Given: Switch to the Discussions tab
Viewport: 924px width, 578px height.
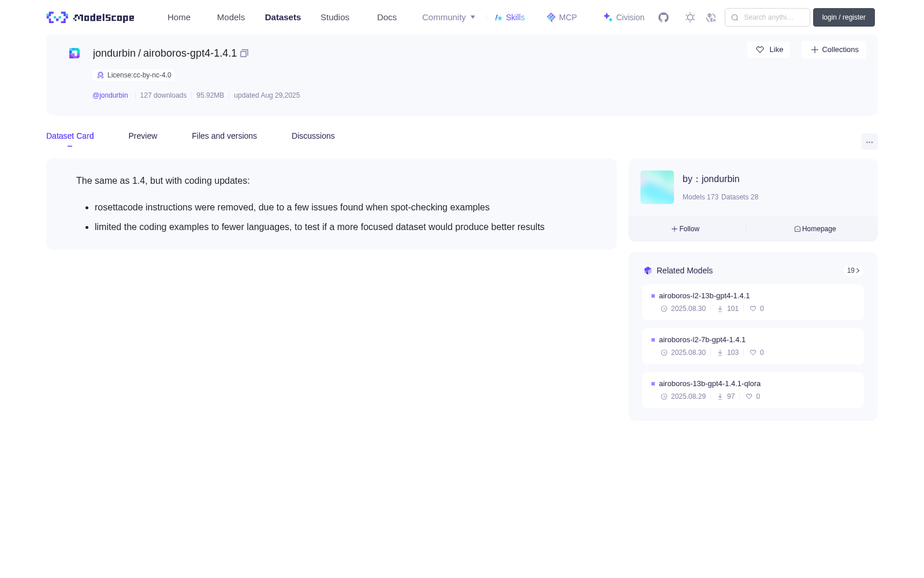Looking at the screenshot, I should tap(313, 136).
